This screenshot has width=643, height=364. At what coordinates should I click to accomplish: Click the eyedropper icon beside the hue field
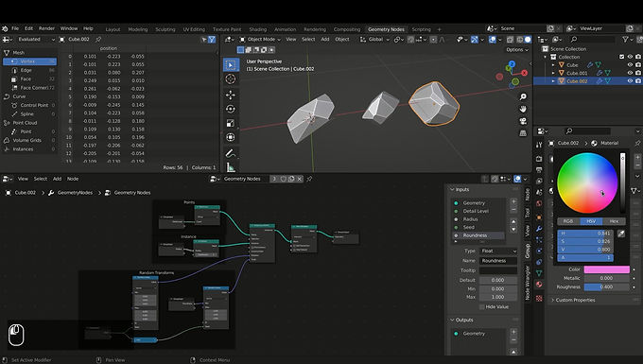pyautogui.click(x=621, y=234)
